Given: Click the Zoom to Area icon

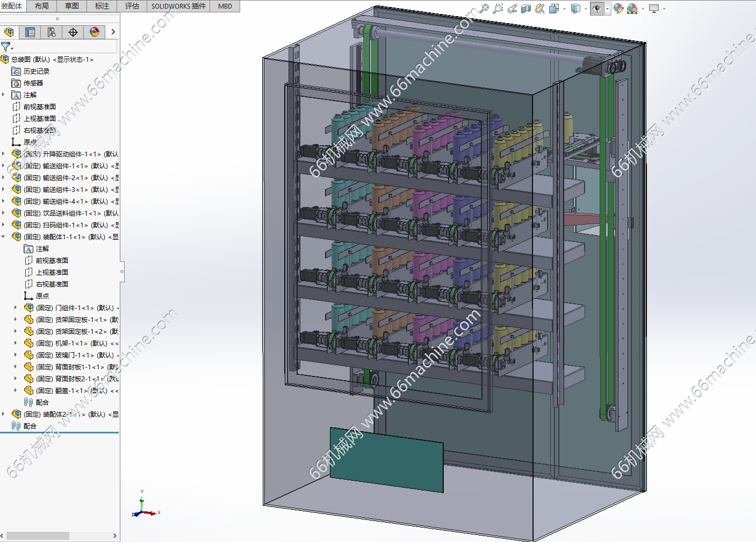Looking at the screenshot, I should (x=498, y=8).
